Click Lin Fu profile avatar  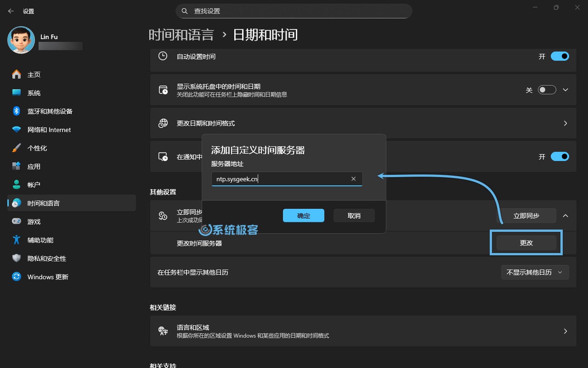(21, 40)
